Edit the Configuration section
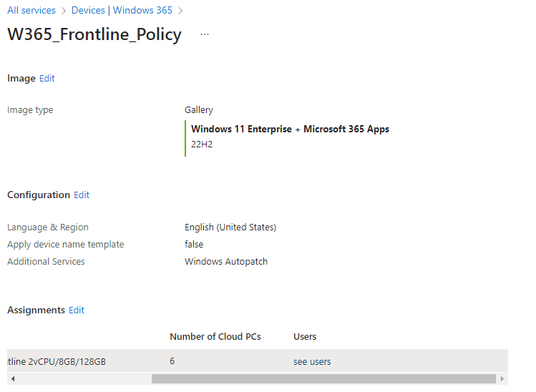The height and width of the screenshot is (392, 536). [82, 195]
